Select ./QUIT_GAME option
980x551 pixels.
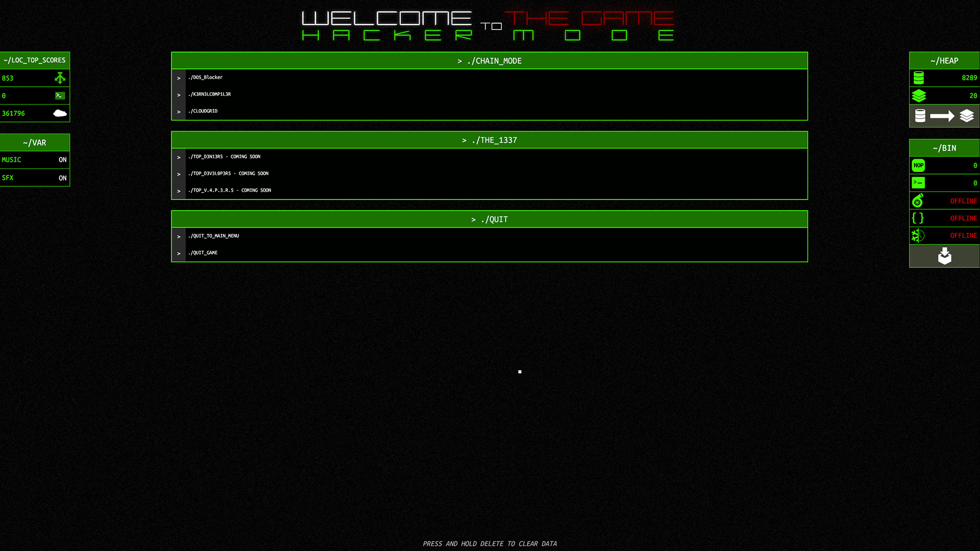pos(203,253)
